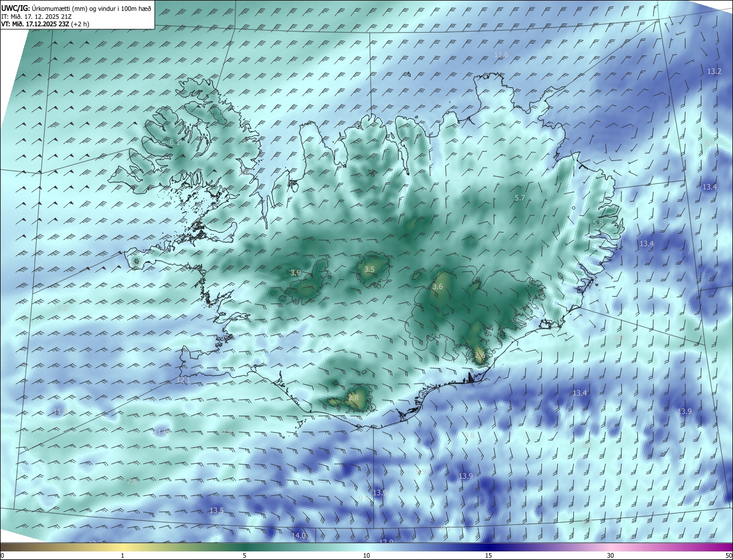The width and height of the screenshot is (733, 560).
Task: Click the 14.0 value on the map
Action: coord(299,536)
